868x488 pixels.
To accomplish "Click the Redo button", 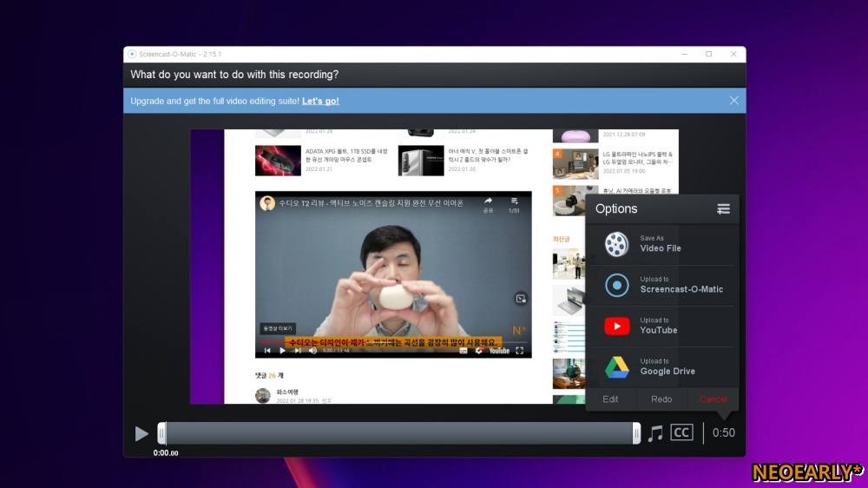I will click(661, 399).
